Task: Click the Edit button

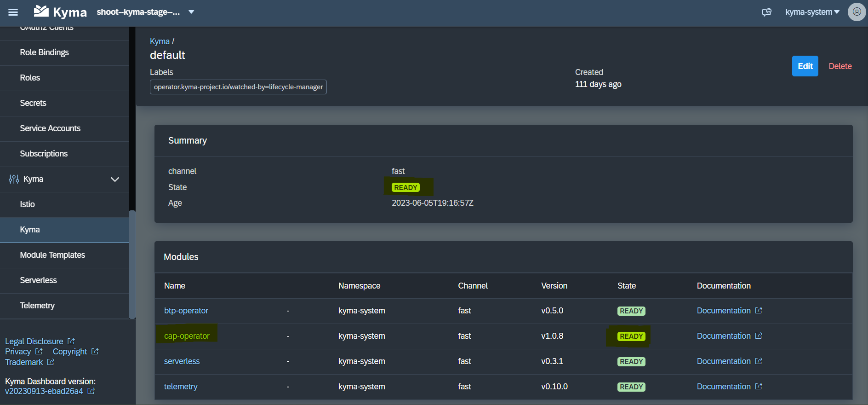Action: 805,66
